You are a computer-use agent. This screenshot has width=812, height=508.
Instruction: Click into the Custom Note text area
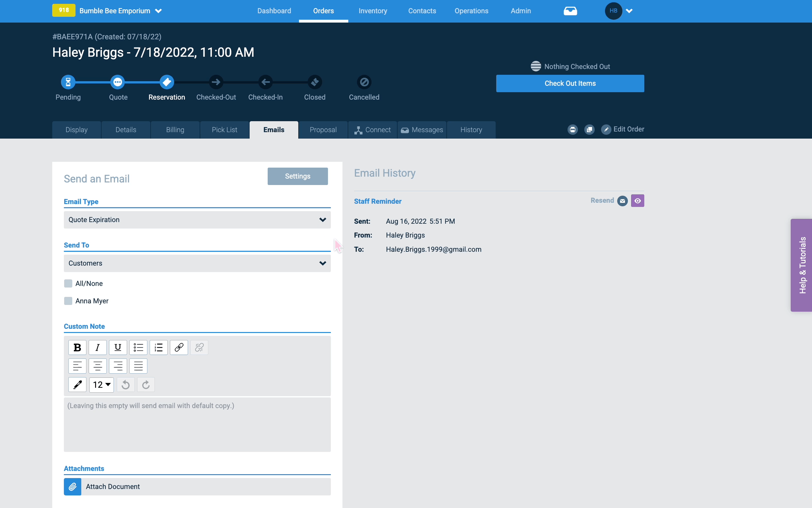[197, 425]
